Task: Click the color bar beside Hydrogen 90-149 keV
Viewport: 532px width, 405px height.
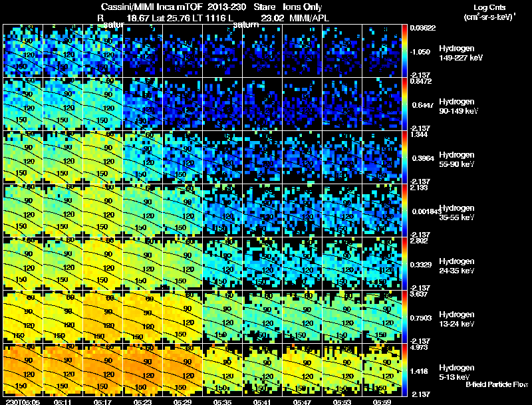Action: coord(404,104)
